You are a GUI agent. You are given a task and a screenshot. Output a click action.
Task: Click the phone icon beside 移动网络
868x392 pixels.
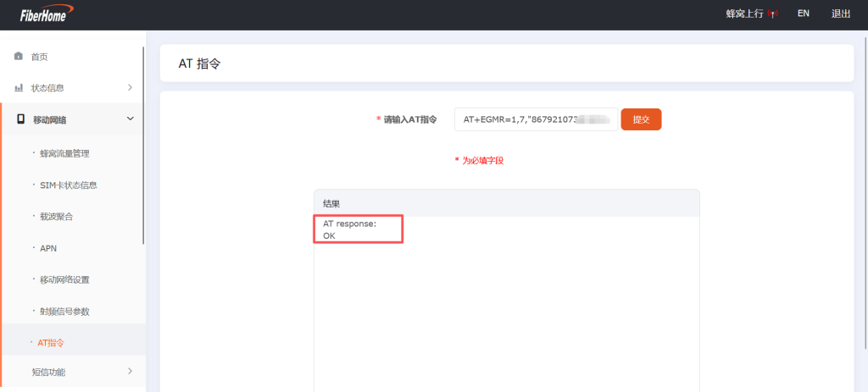point(20,119)
